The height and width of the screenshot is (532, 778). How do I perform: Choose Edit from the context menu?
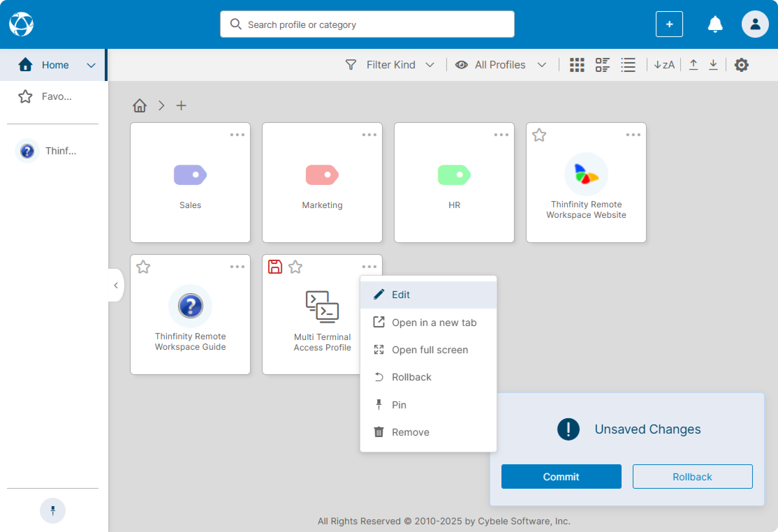click(428, 295)
